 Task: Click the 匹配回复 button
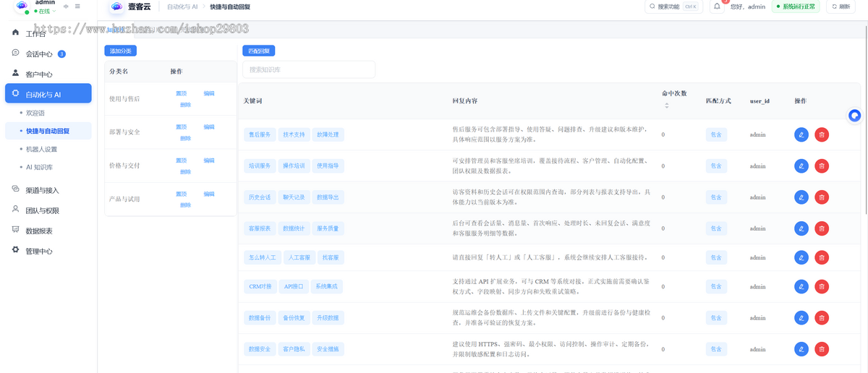point(258,51)
